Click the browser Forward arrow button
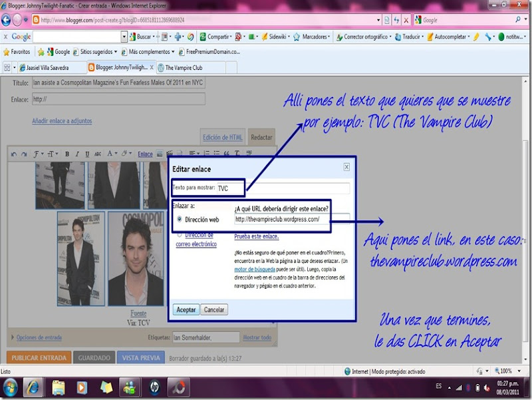Viewport: 532px width, 400px height. [x=17, y=20]
